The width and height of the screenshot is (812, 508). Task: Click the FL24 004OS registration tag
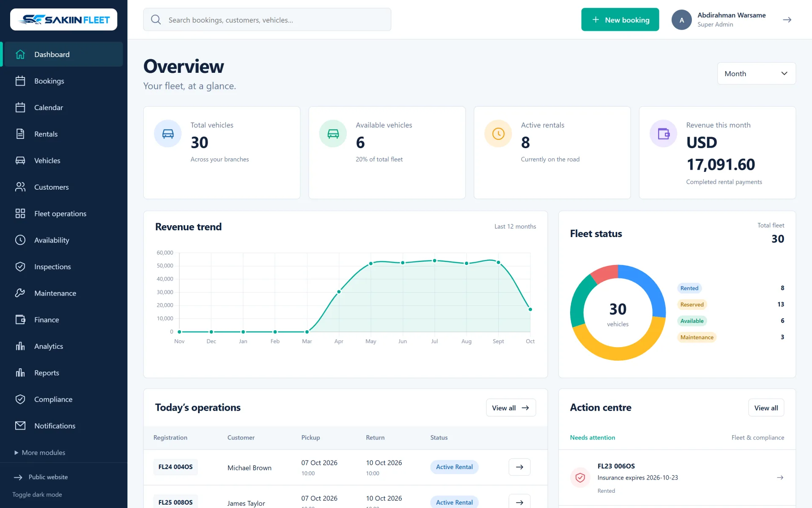(176, 467)
